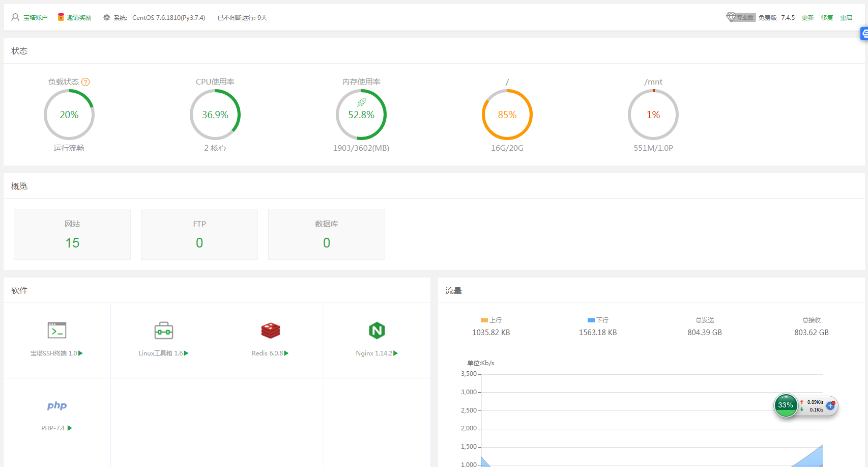Click green arrow next to Redis 6.0.8
868x467 pixels.
(286, 353)
